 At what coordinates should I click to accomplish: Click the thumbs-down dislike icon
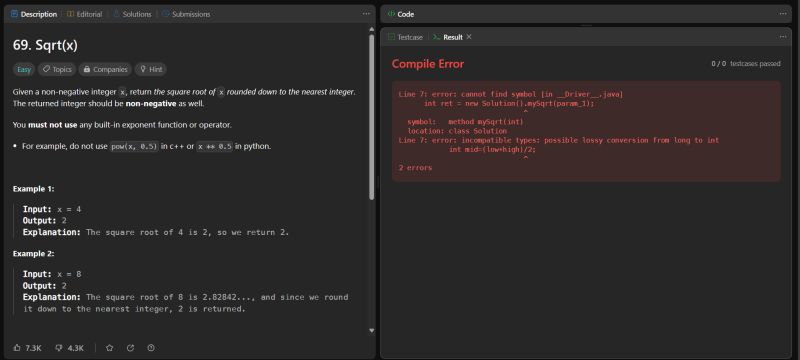click(59, 348)
